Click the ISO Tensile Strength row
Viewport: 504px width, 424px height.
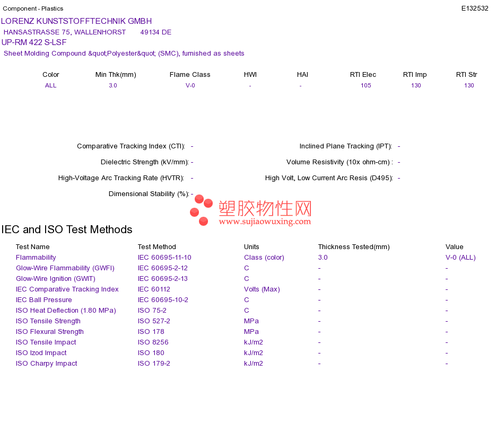(x=48, y=321)
